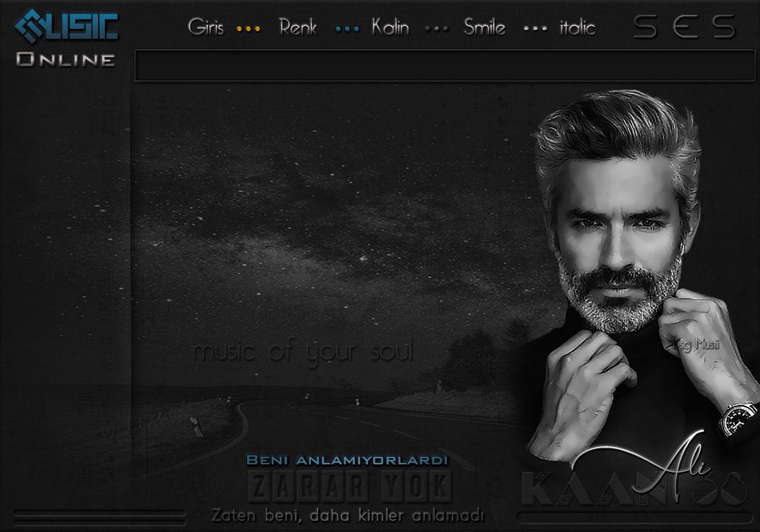Click the ZARAR YOK block letters

(350, 487)
